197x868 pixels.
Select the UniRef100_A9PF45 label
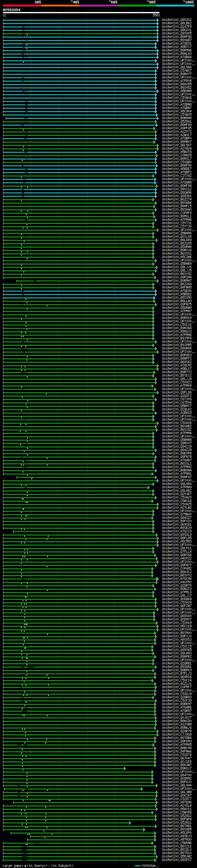[177, 128]
